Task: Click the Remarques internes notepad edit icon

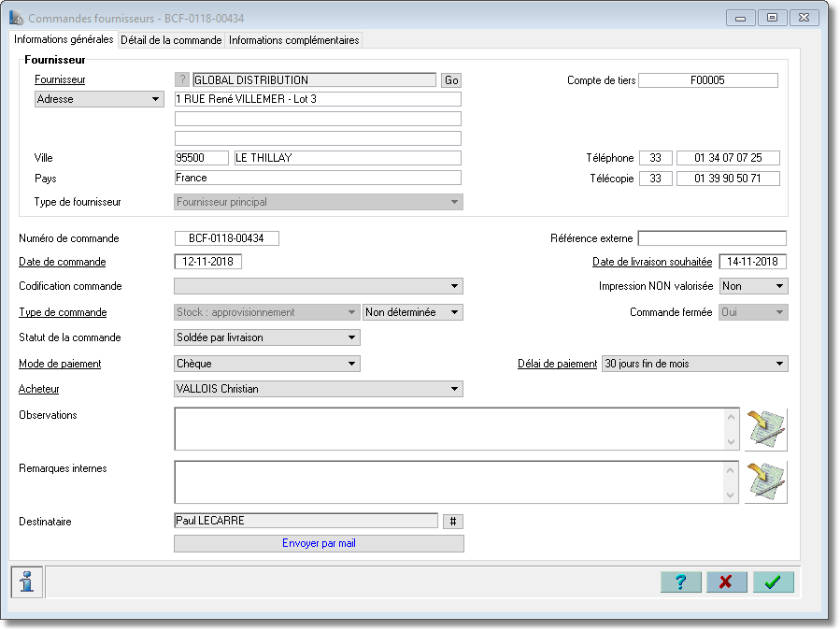Action: click(766, 481)
